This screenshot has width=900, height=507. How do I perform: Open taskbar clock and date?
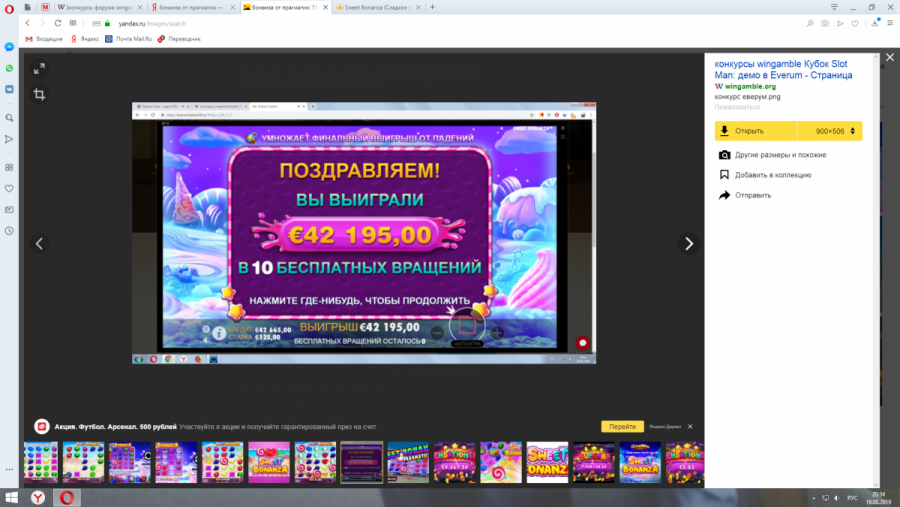click(x=878, y=498)
